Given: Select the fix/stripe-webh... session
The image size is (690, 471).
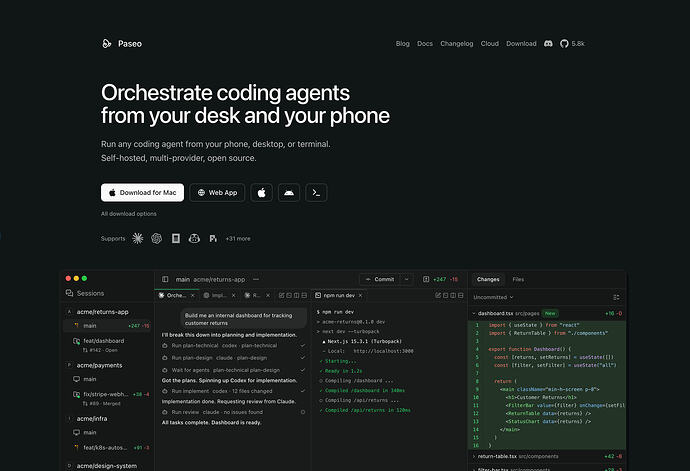Looking at the screenshot, I should (x=108, y=398).
